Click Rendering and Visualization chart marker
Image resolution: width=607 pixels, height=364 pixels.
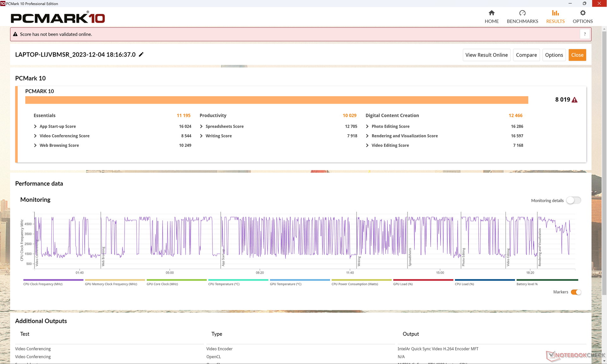click(x=540, y=247)
